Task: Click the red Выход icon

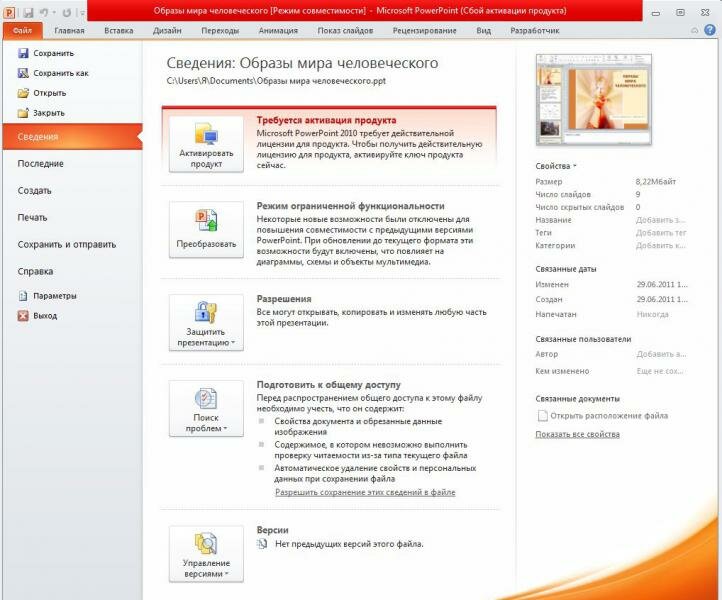Action: click(x=23, y=315)
